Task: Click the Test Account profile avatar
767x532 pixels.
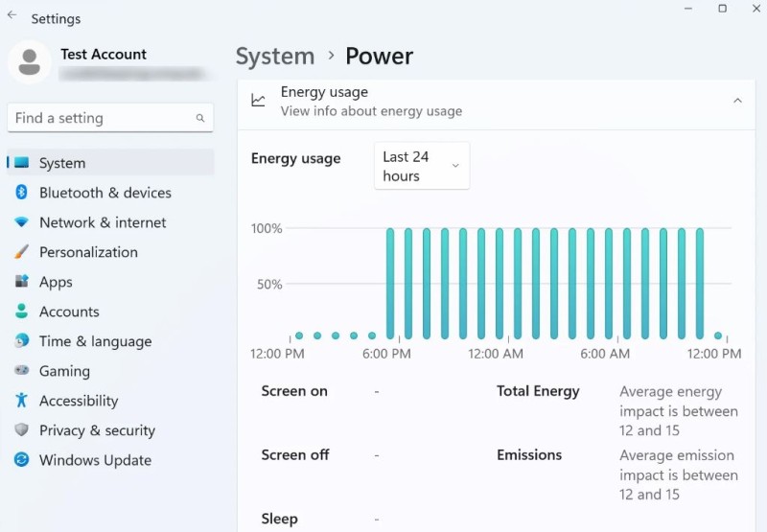Action: click(x=30, y=62)
